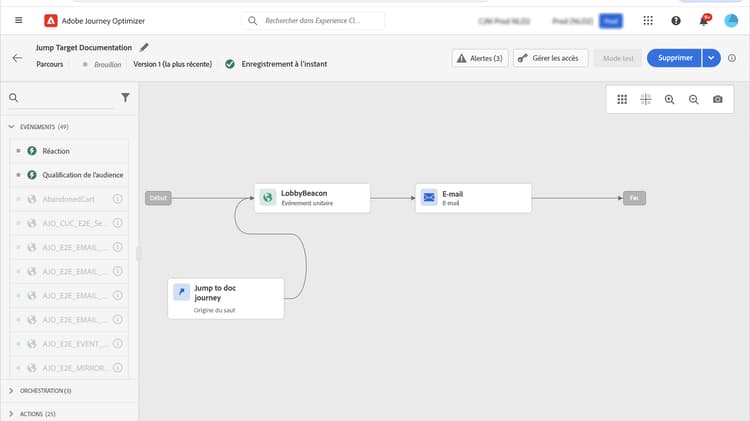Click the palette search magnifier icon
Screen dimensions: 750x421
tap(13, 98)
